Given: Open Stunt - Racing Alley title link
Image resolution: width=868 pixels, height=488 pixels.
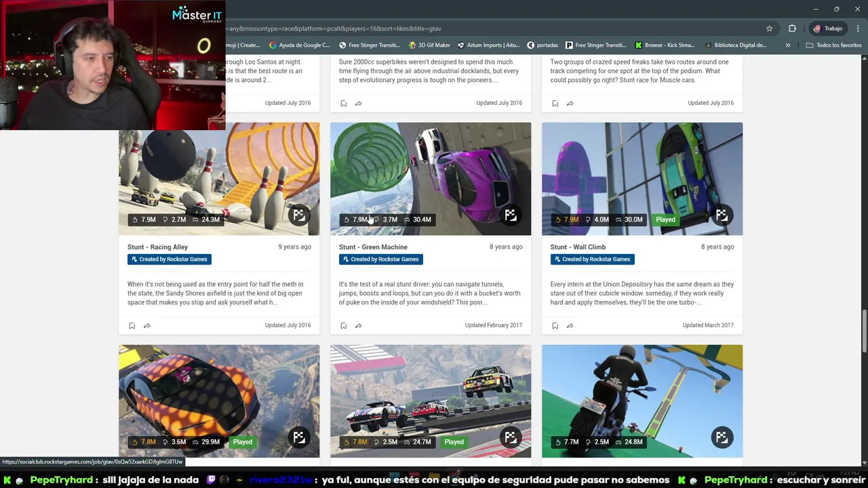Looking at the screenshot, I should pyautogui.click(x=157, y=247).
